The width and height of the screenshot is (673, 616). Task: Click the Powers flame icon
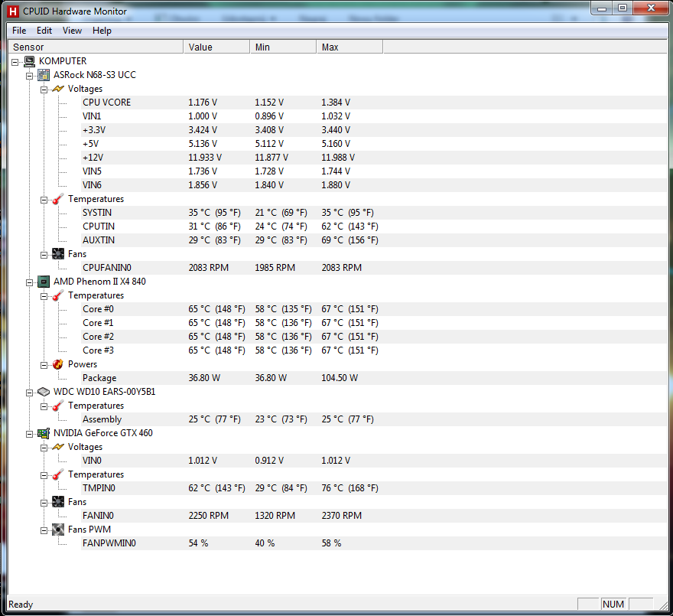tap(58, 364)
